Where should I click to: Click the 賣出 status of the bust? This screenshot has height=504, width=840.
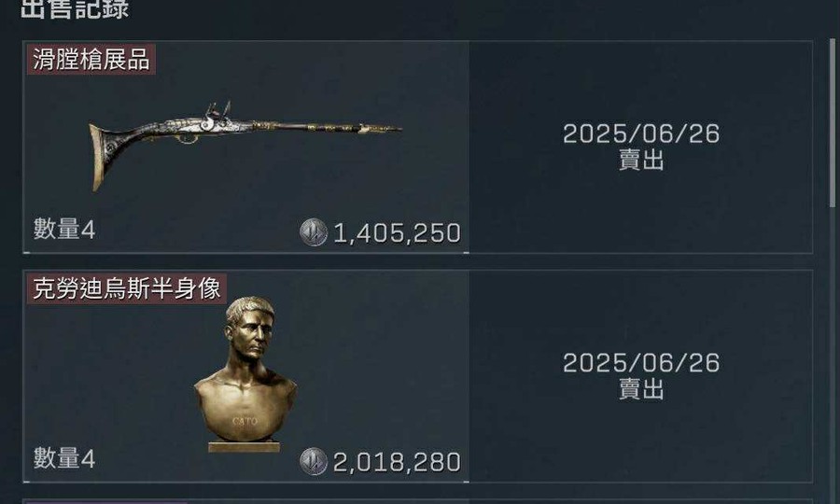641,389
